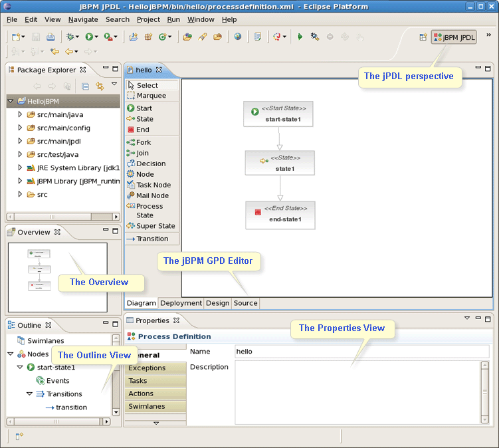The width and height of the screenshot is (499, 448).
Task: Activate the Marquee selection tool
Action: pyautogui.click(x=151, y=96)
